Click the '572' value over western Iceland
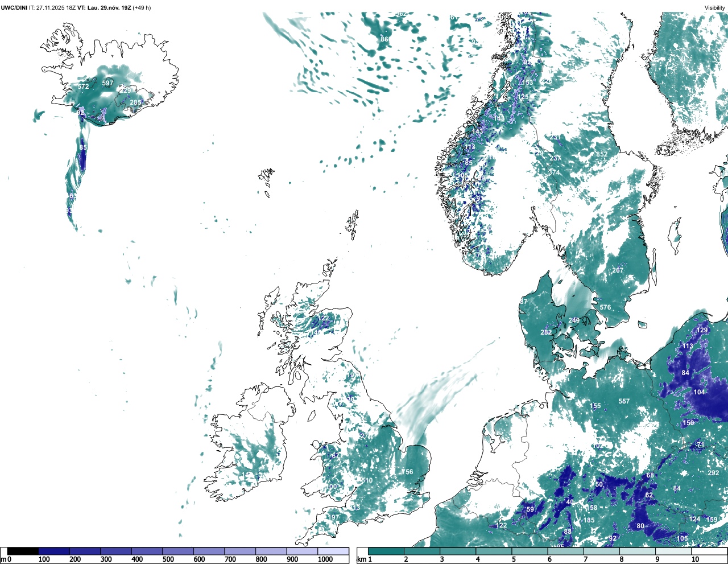728x564 pixels. 83,87
